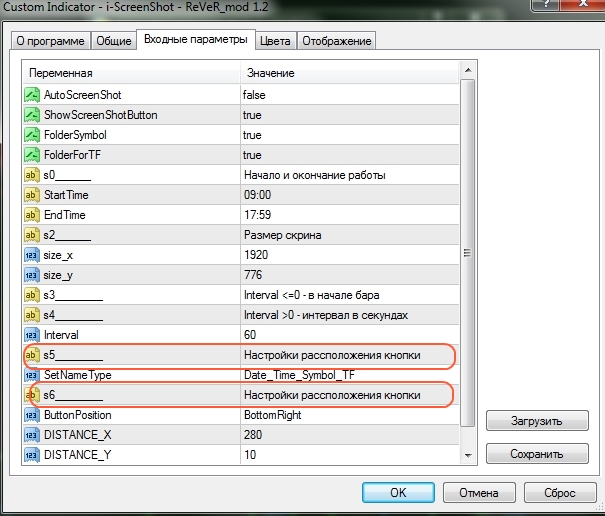Screen dimensions: 605x516
Task: Open the Цвета tab
Action: pos(275,41)
